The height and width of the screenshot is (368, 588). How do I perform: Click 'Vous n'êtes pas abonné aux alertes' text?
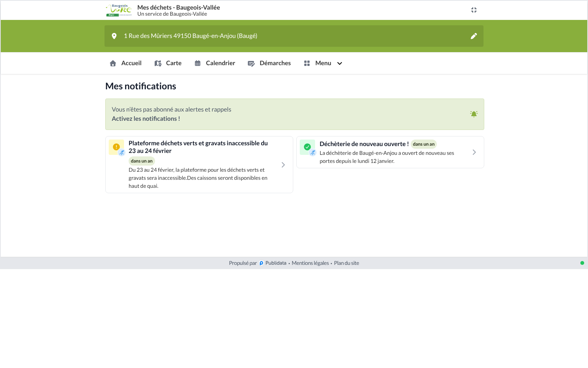171,110
